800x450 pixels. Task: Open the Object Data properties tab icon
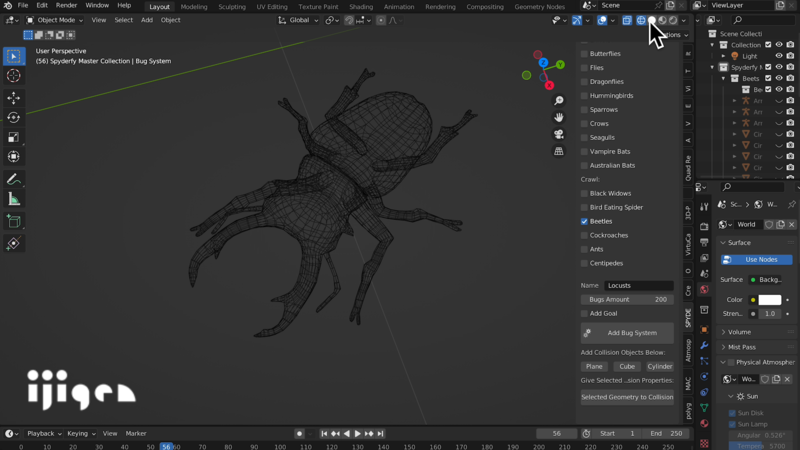[704, 408]
